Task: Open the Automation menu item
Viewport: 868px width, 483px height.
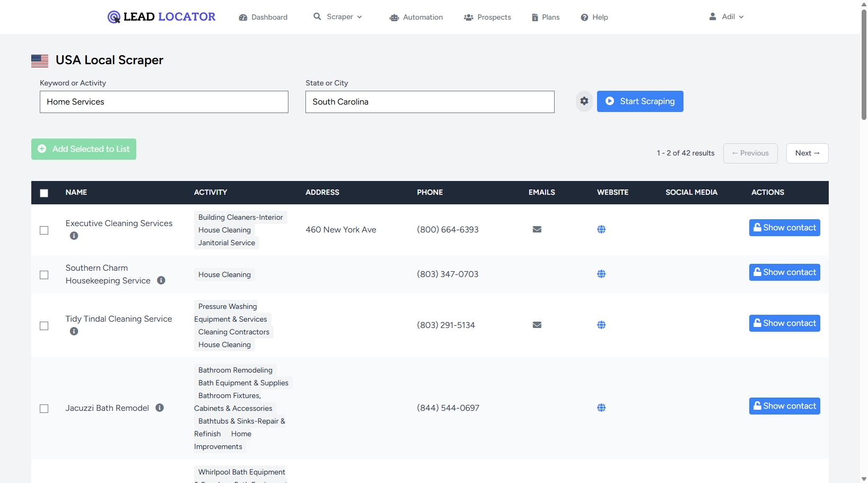Action: [416, 18]
